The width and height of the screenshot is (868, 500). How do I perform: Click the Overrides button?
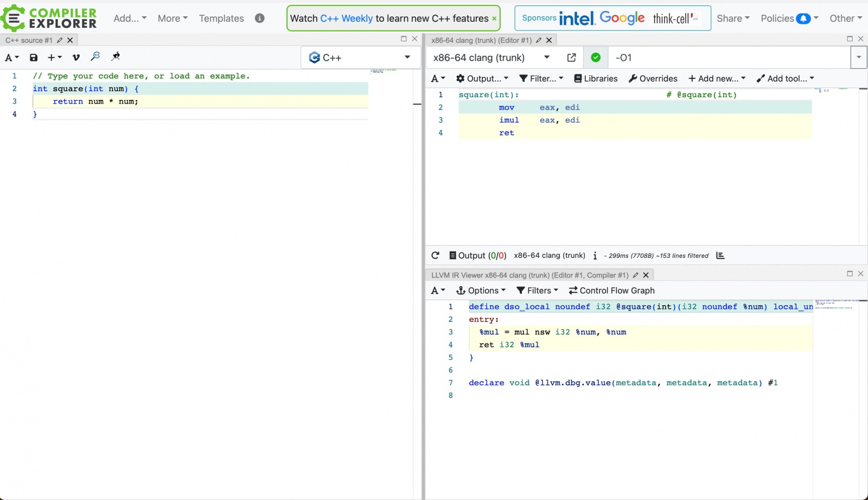[x=653, y=79]
